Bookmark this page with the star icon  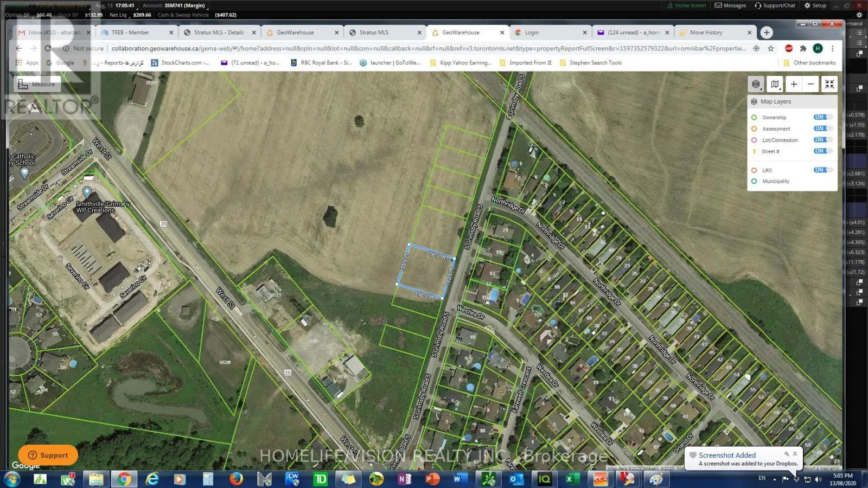tap(770, 48)
